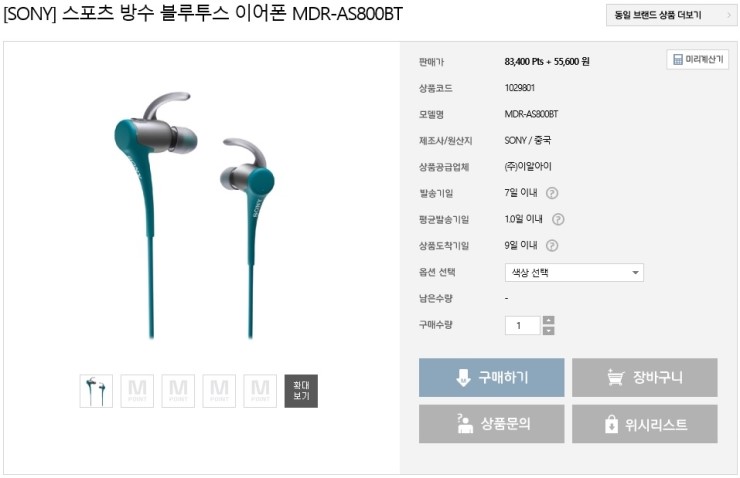Add to 위시리스트 wishlist
The image size is (740, 478).
645,424
